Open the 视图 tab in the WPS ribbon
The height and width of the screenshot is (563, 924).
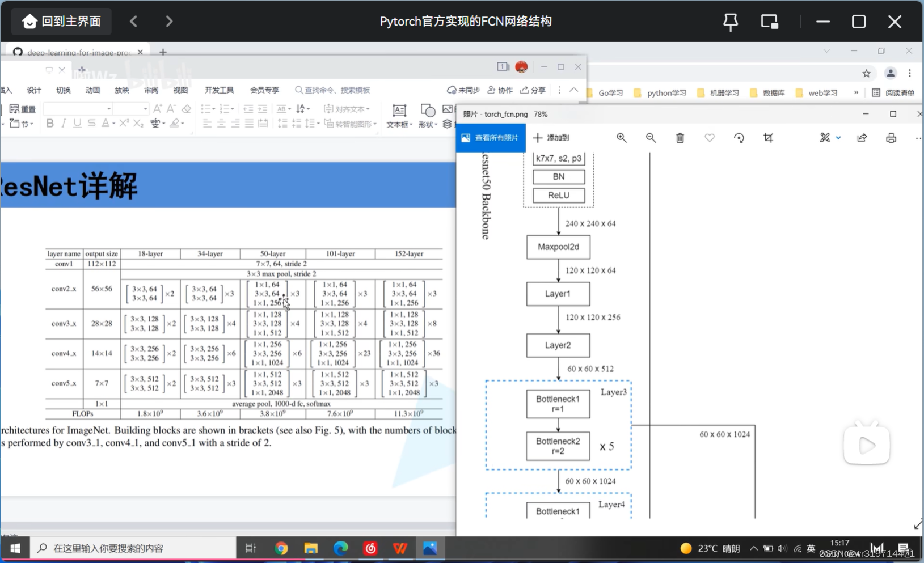[x=180, y=90]
